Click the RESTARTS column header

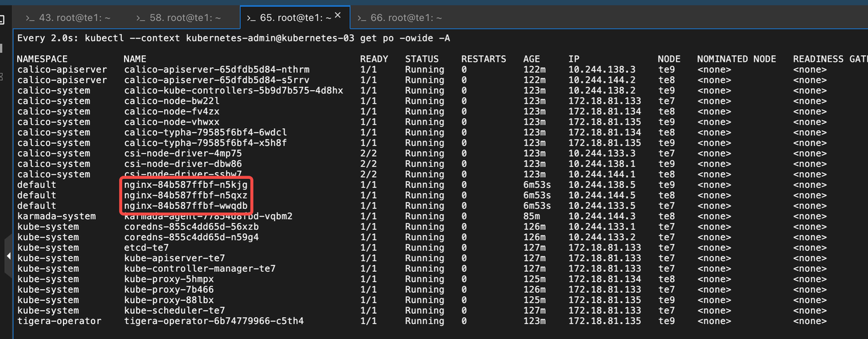pos(484,59)
